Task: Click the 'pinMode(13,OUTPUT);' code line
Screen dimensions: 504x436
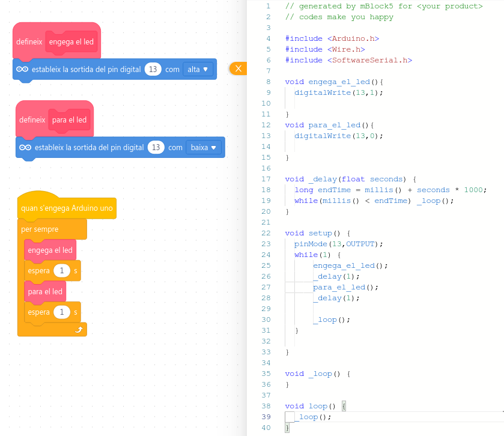Action: 338,244
